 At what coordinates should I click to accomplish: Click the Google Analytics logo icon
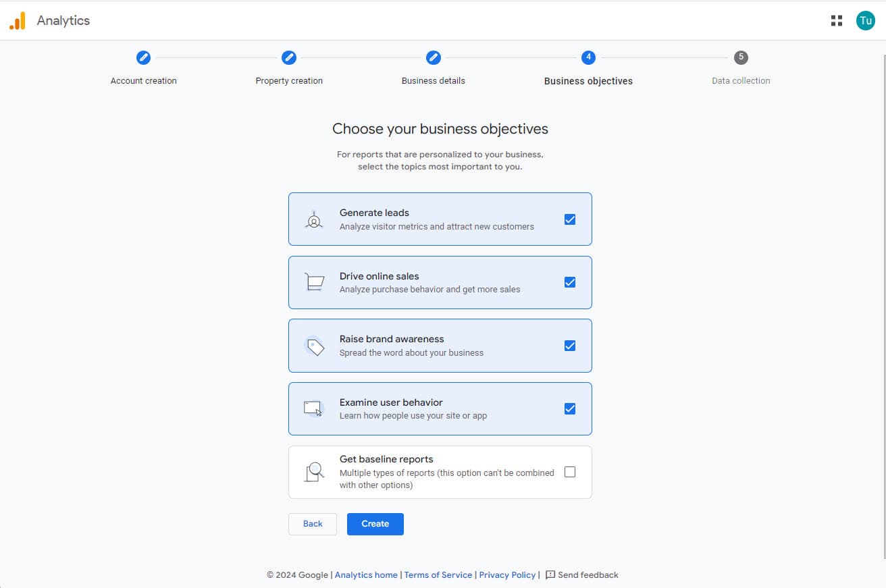click(x=18, y=21)
